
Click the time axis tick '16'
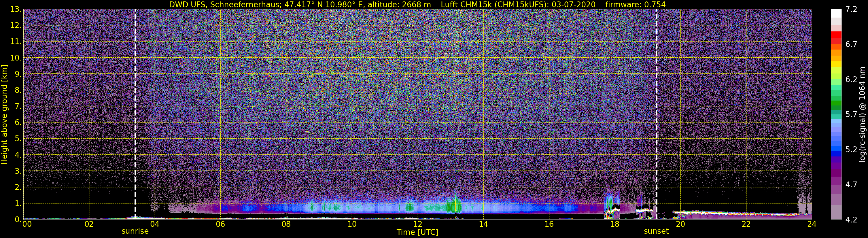pyautogui.click(x=549, y=224)
